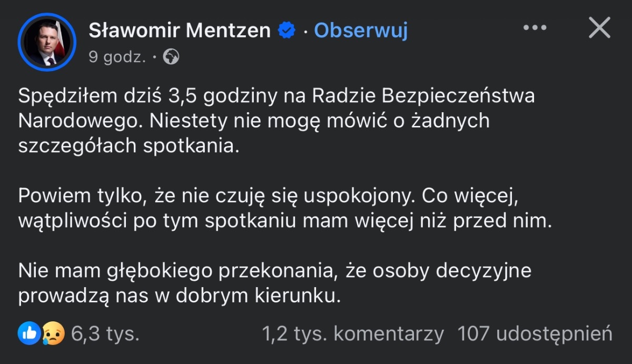The width and height of the screenshot is (632, 364).
Task: View the "107 udostępnień" shares list
Action: [x=535, y=334]
